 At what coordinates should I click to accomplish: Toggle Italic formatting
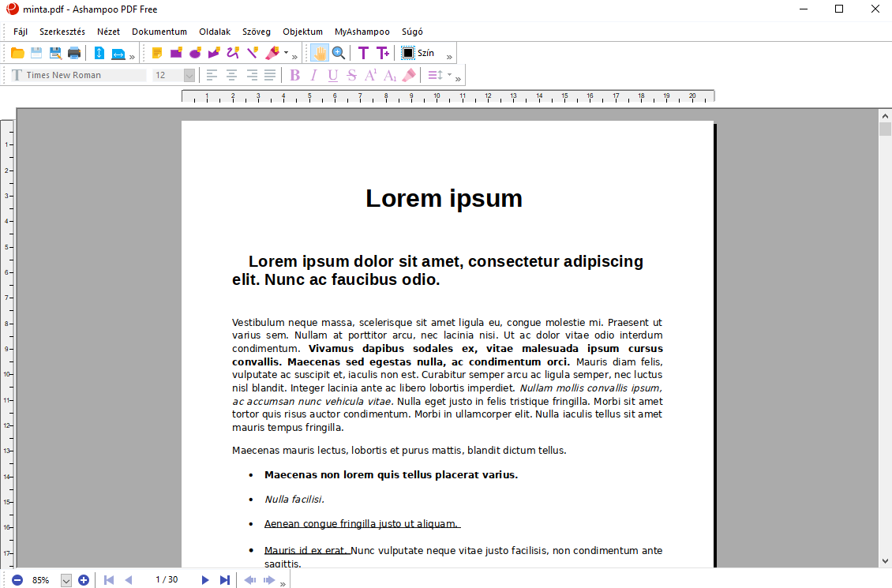point(313,75)
